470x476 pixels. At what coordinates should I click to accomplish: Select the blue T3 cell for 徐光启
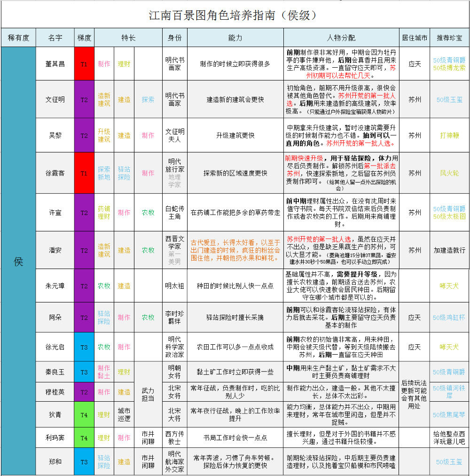click(x=84, y=347)
